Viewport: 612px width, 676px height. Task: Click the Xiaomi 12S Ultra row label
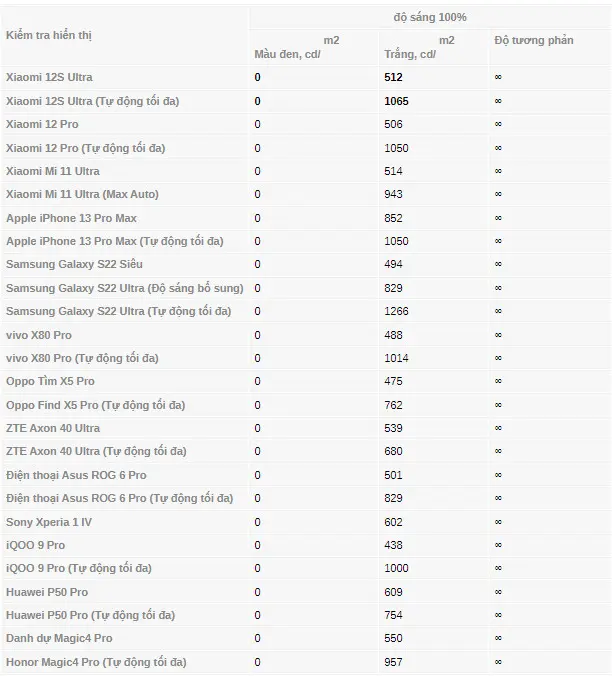pos(49,77)
